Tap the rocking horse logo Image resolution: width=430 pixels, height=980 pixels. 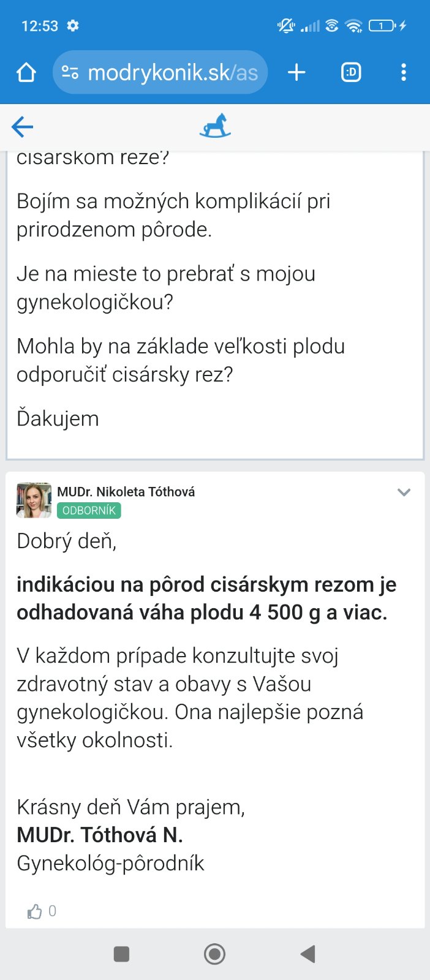pos(215,126)
